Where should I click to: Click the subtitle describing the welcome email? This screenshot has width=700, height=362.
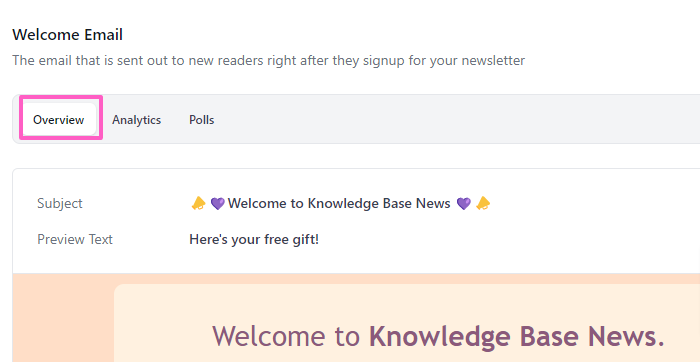[268, 60]
